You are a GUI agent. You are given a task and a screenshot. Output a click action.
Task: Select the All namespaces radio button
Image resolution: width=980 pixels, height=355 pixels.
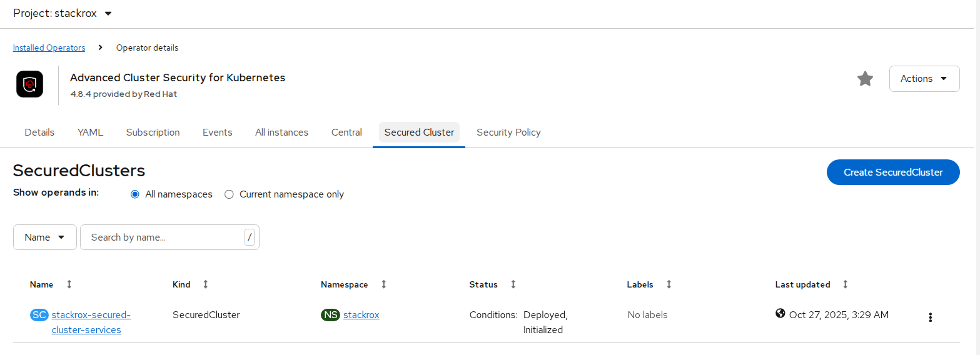[135, 194]
